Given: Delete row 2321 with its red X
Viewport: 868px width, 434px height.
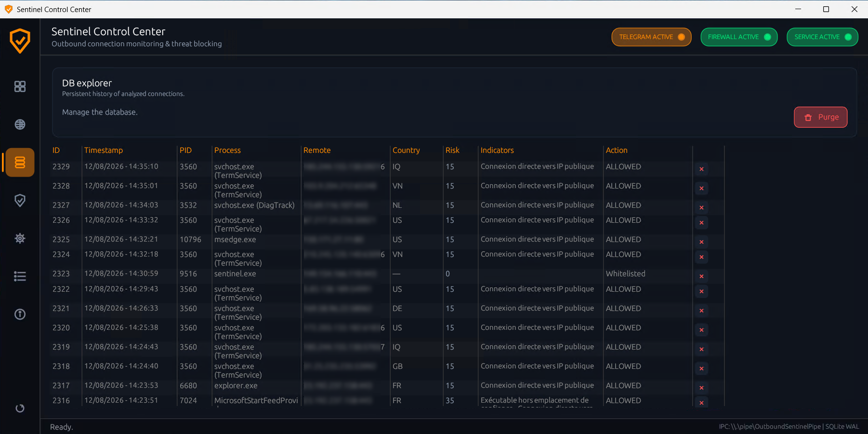Looking at the screenshot, I should coord(701,311).
